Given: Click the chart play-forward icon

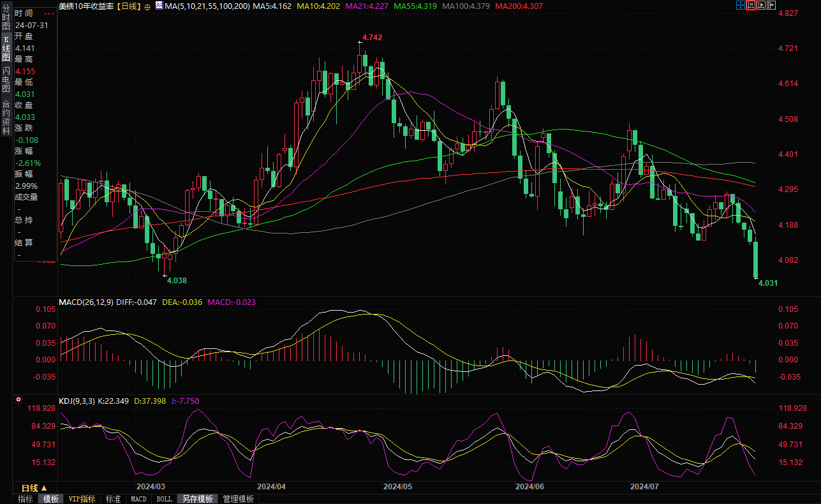Looking at the screenshot, I should tap(761, 5).
